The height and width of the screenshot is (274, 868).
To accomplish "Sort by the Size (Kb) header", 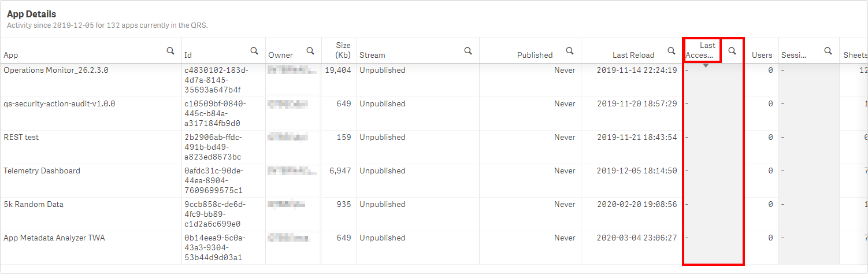I will (x=343, y=50).
